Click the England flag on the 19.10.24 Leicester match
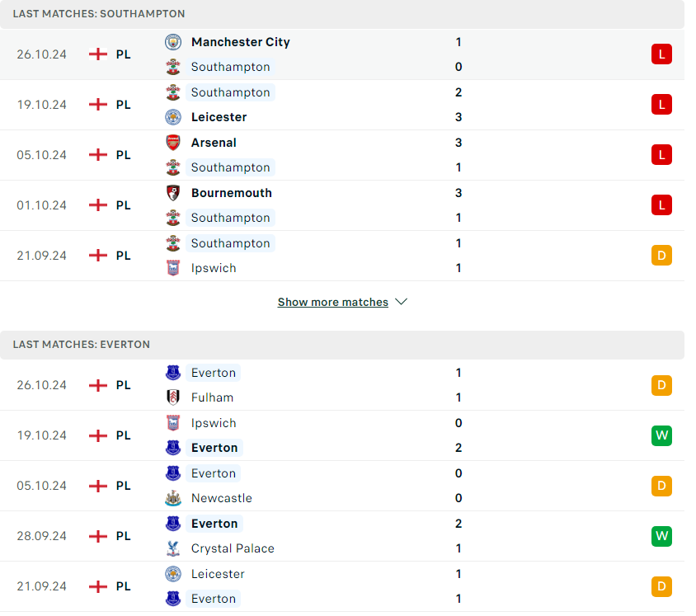The width and height of the screenshot is (696, 616). tap(98, 105)
